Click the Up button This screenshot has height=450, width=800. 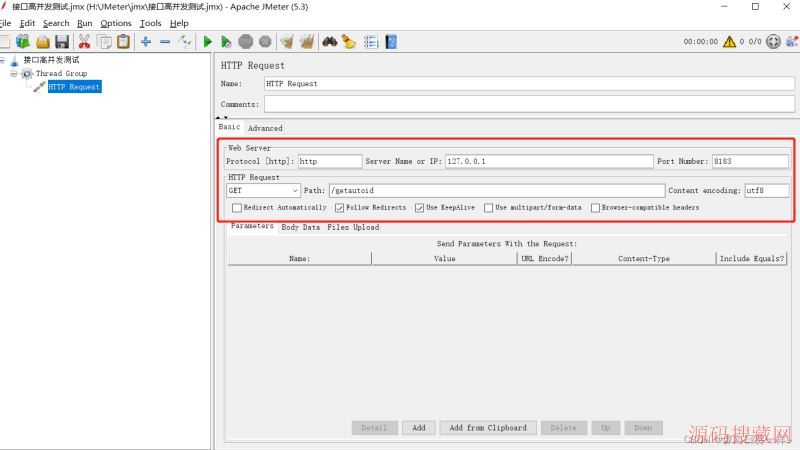(x=606, y=428)
